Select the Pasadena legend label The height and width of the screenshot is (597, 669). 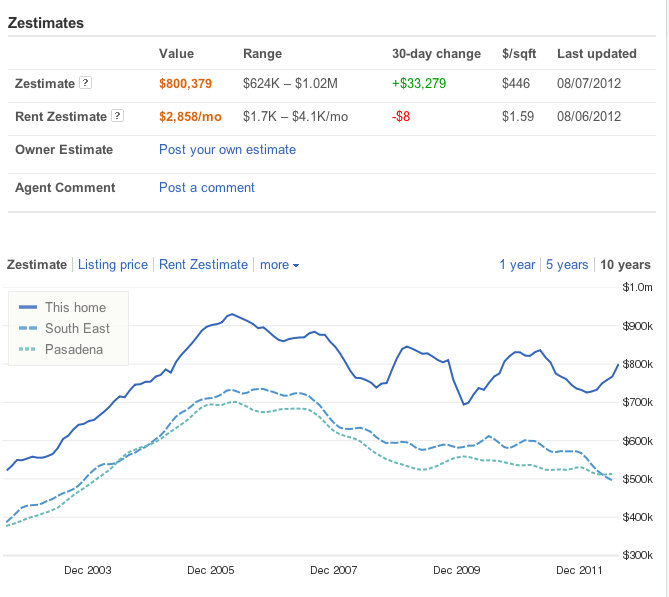tap(74, 349)
